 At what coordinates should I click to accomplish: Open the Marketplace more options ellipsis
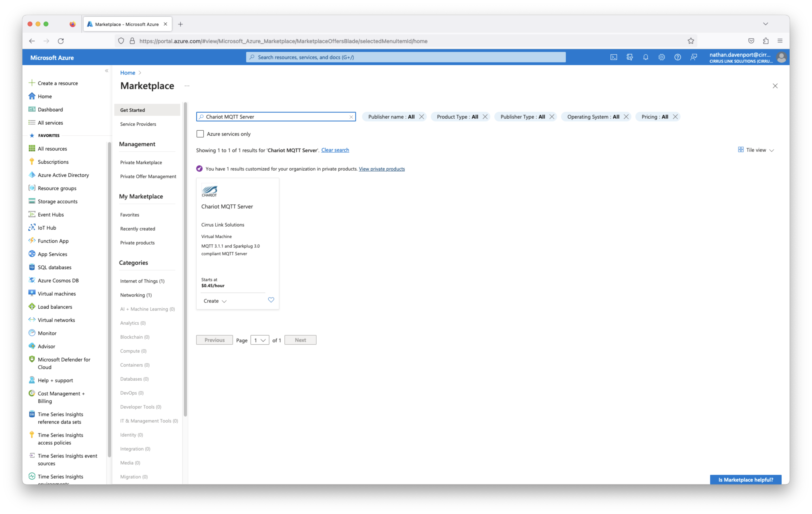[x=187, y=86]
